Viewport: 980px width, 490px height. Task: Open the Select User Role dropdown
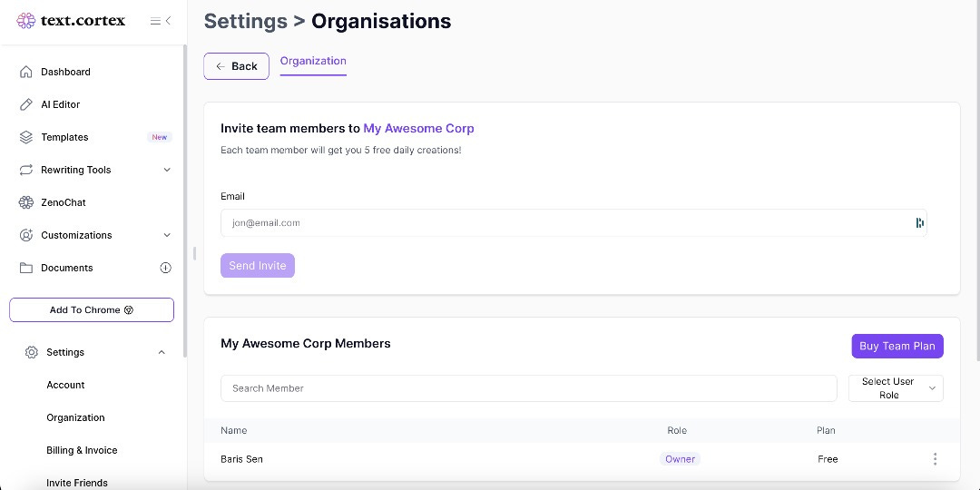(896, 388)
